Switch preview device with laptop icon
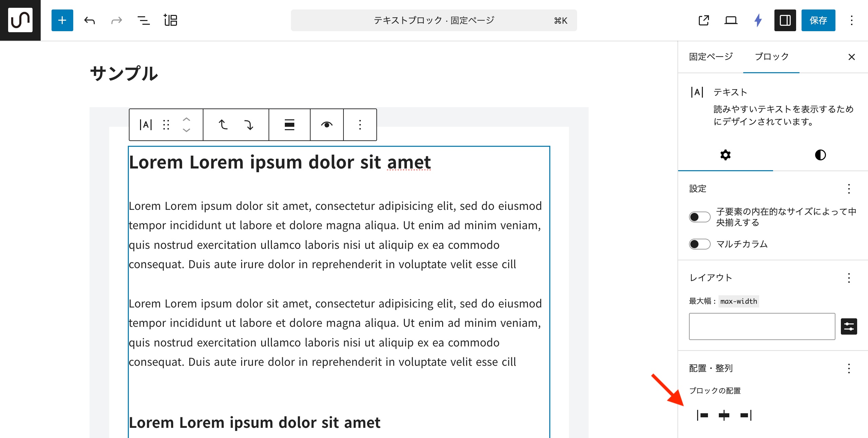Screen dimensions: 868x438 pyautogui.click(x=731, y=20)
